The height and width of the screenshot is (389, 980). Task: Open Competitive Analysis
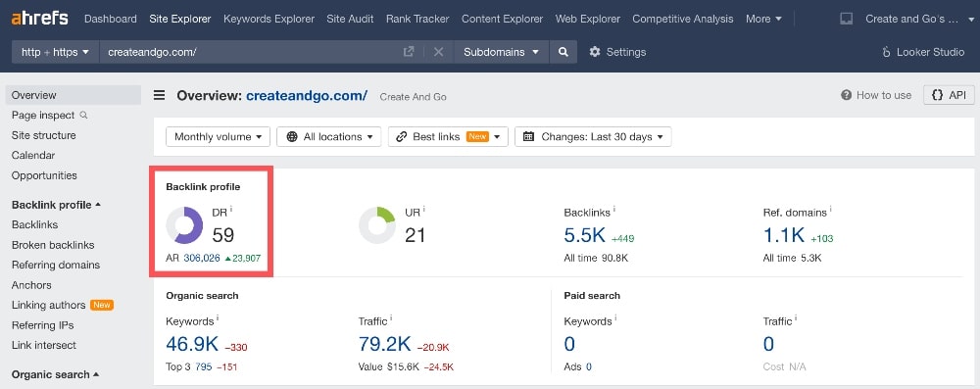coord(682,19)
